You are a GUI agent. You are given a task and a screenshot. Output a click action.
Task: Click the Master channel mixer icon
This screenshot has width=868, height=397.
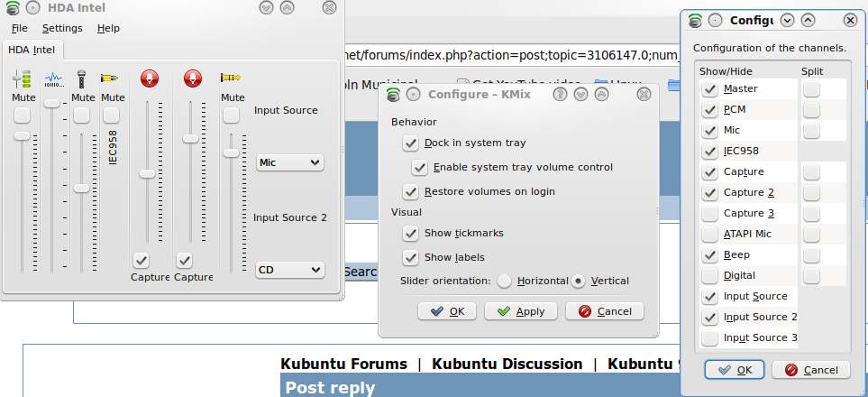pyautogui.click(x=22, y=79)
